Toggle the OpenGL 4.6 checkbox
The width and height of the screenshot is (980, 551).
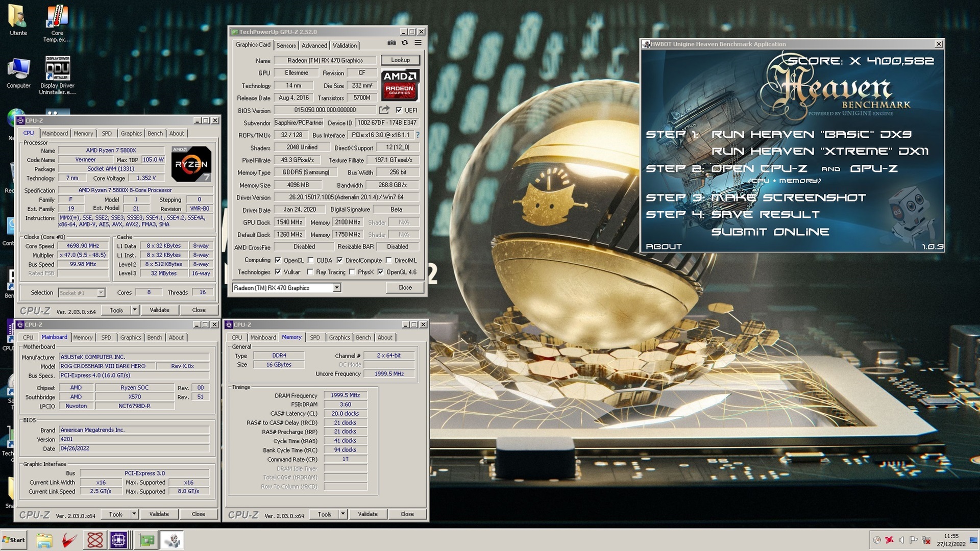coord(380,272)
